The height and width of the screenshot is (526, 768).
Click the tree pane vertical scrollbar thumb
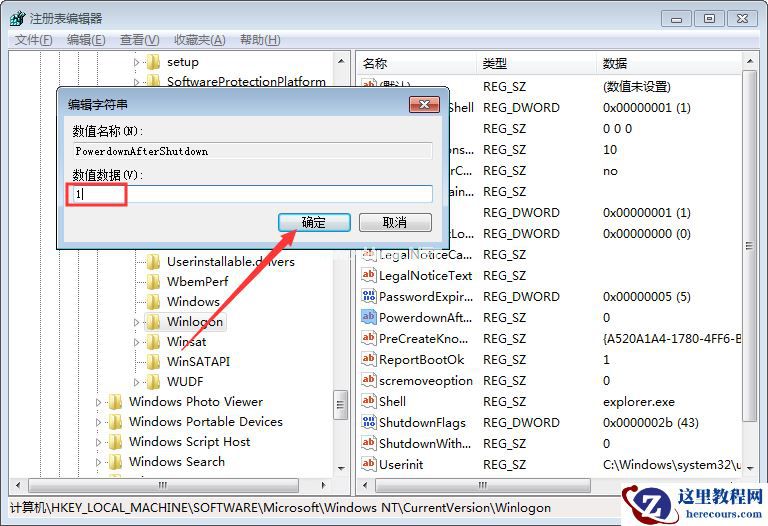(340, 405)
